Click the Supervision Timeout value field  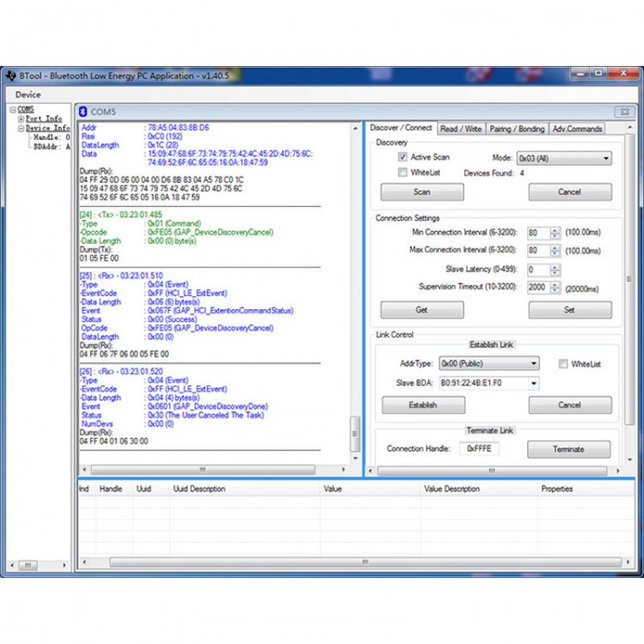[x=538, y=288]
